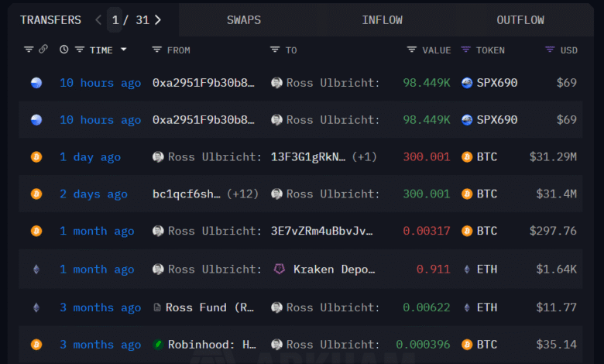Screen dimensions: 604x364
Task: Expand the (+1) recipients in 1 day ago row
Action: point(364,156)
